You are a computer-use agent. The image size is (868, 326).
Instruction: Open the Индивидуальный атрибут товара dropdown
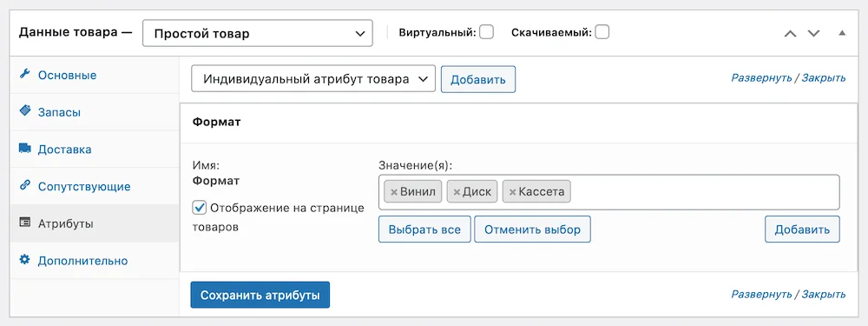[x=313, y=79]
